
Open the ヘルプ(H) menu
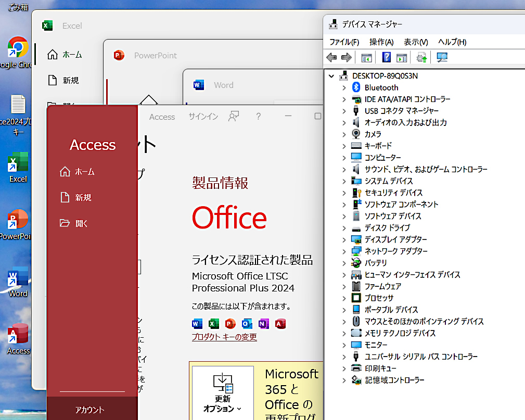tap(452, 42)
